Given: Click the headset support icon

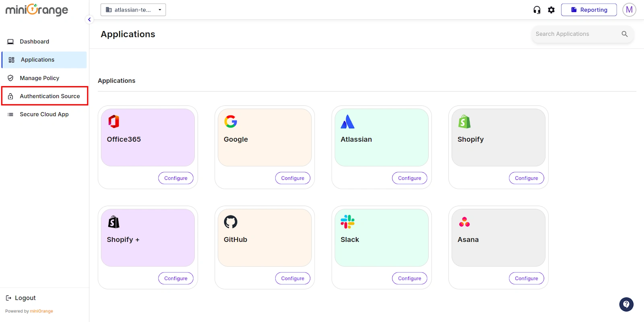Looking at the screenshot, I should 537,10.
